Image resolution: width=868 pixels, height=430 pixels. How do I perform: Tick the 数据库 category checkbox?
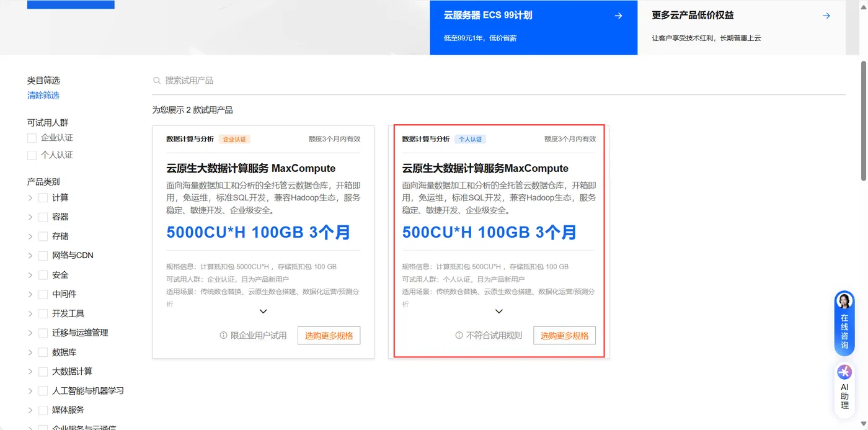click(x=43, y=352)
